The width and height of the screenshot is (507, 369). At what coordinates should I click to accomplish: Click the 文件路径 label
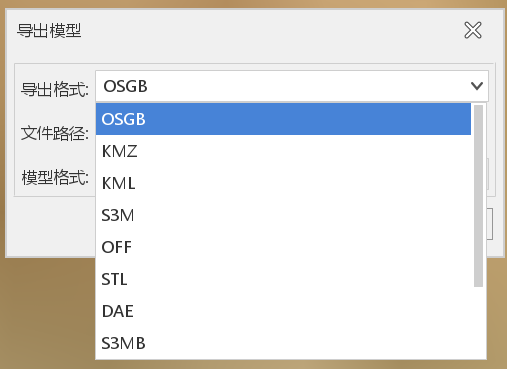click(55, 133)
